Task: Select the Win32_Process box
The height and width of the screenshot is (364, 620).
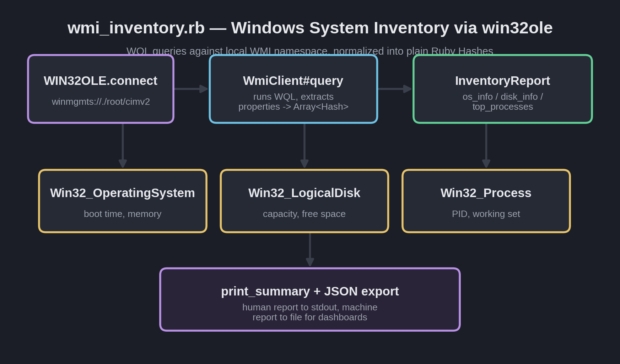Action: (x=486, y=201)
